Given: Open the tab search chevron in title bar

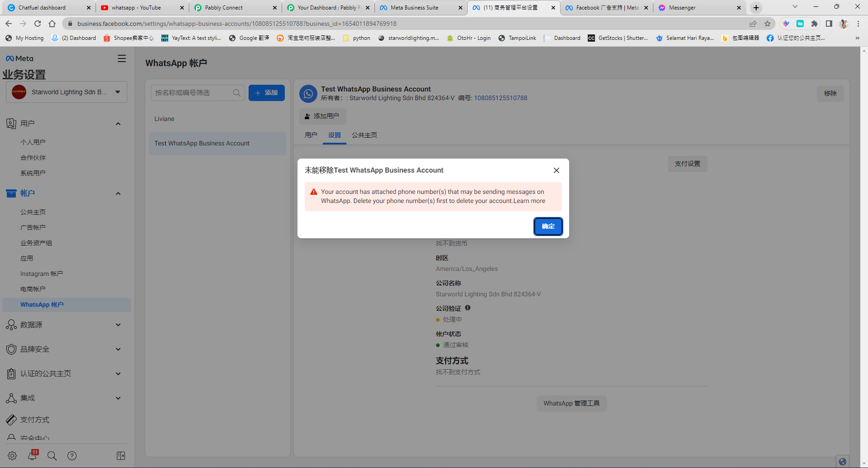Looking at the screenshot, I should click(x=795, y=7).
